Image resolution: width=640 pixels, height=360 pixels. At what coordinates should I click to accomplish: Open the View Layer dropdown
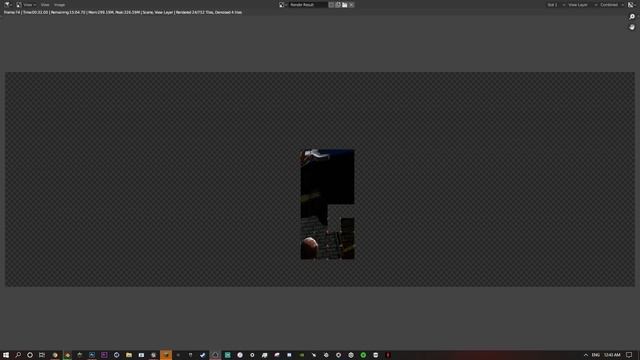pos(582,4)
